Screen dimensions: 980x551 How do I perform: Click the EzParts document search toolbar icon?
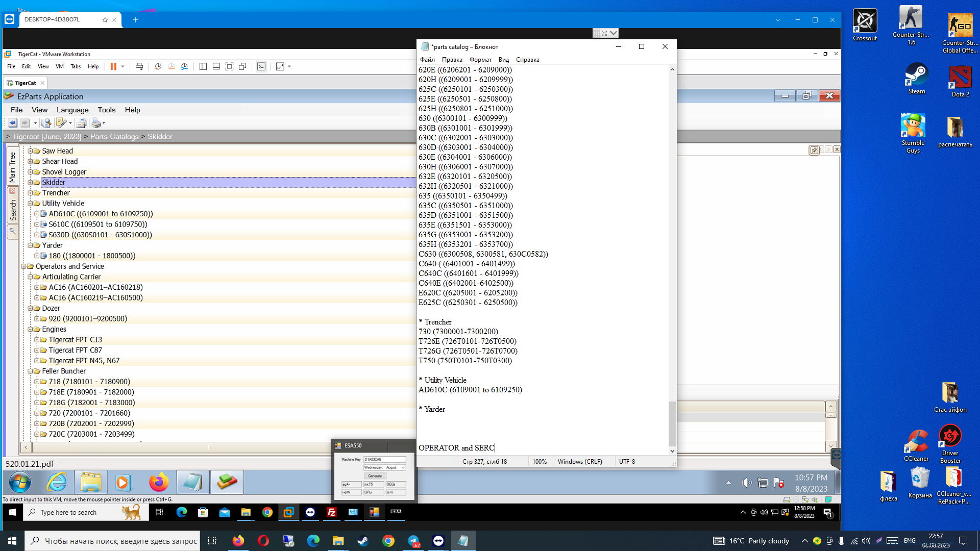point(46,123)
